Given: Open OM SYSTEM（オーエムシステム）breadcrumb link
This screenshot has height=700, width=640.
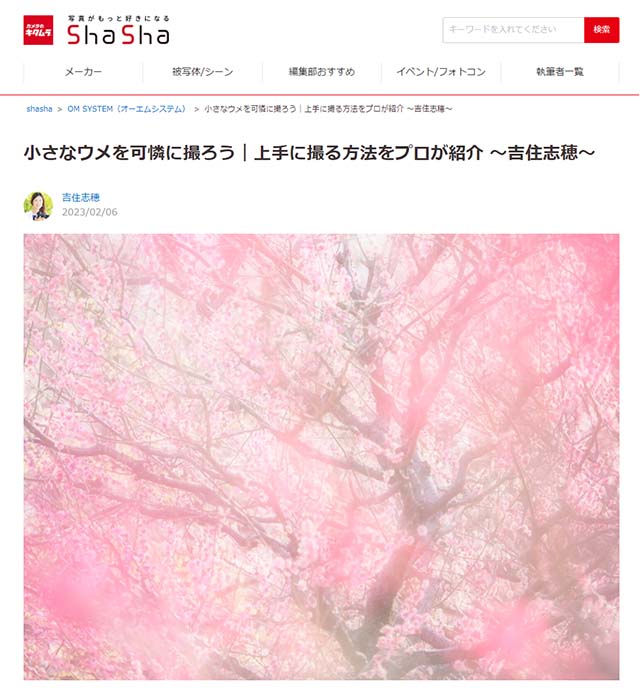Looking at the screenshot, I should click(127, 109).
